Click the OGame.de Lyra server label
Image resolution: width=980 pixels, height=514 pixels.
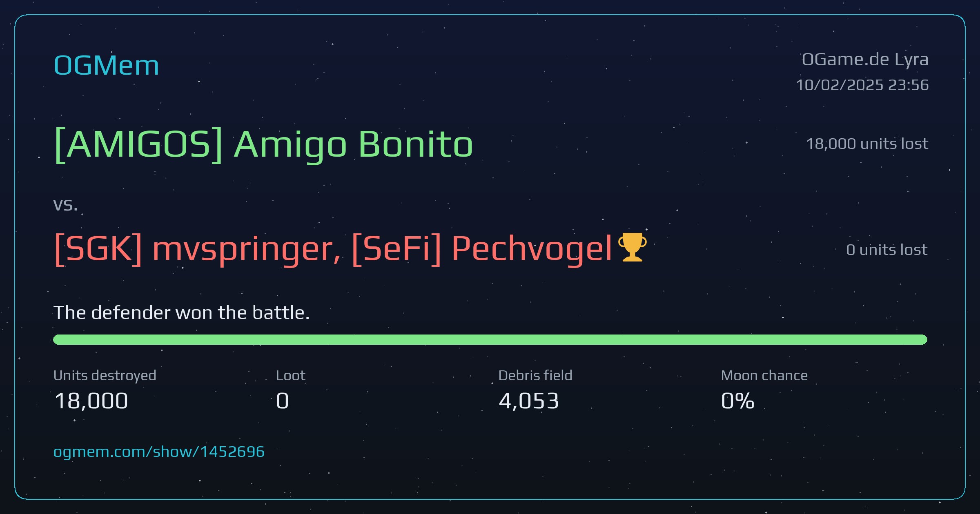(865, 60)
